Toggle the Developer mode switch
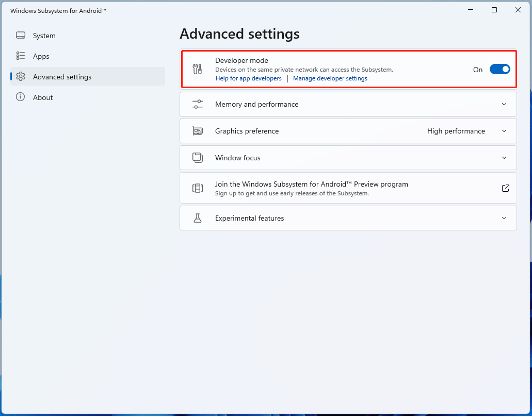Image resolution: width=532 pixels, height=416 pixels. 499,69
